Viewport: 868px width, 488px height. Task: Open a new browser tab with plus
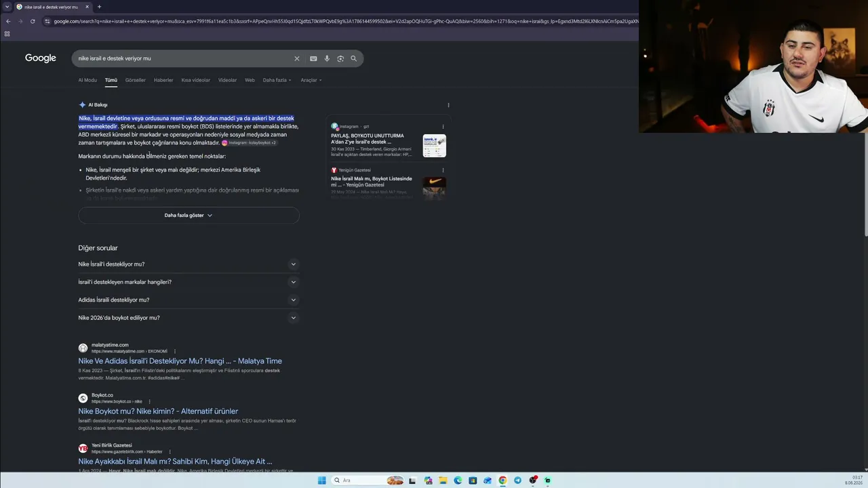click(99, 7)
